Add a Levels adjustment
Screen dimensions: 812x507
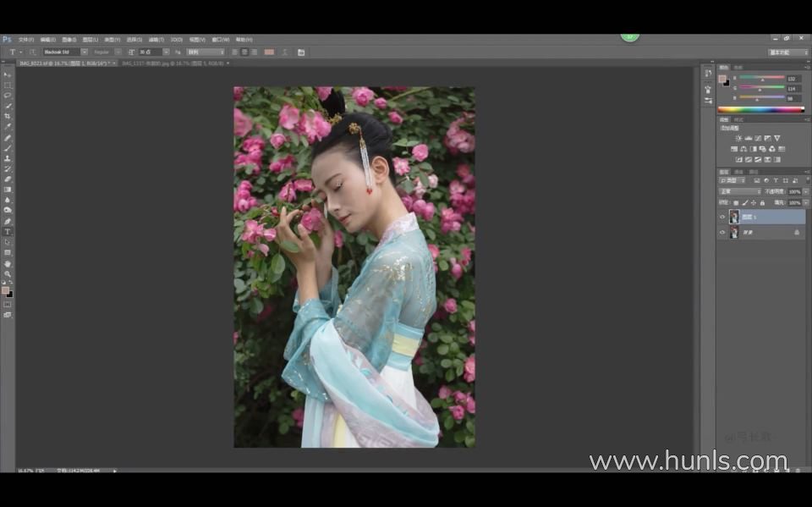[x=749, y=139]
